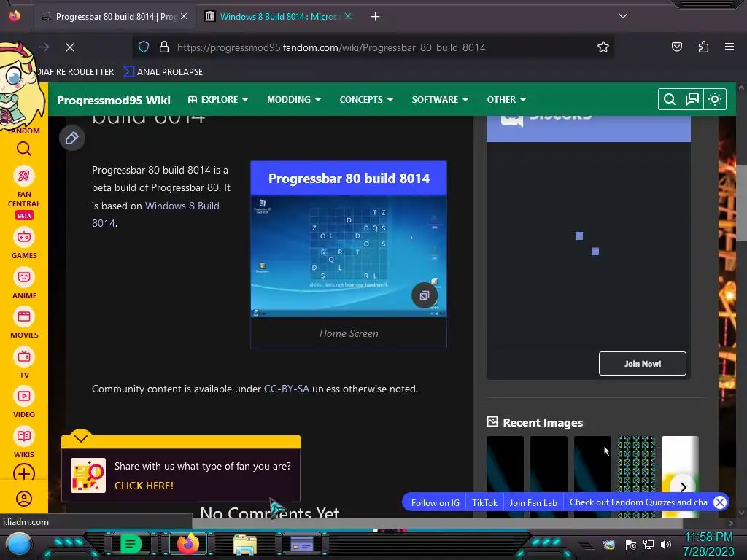Click the tracking protection shield icon
The height and width of the screenshot is (560, 747).
144,47
